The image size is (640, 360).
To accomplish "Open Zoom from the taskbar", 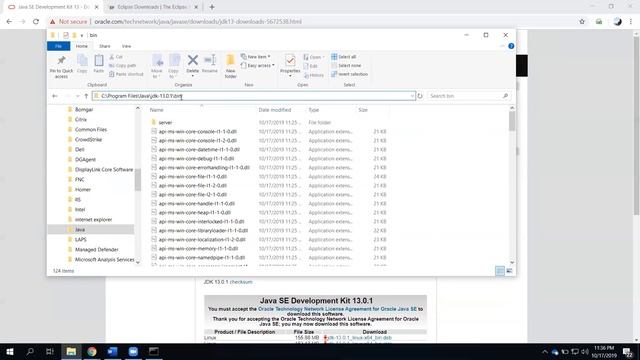I will [133, 351].
